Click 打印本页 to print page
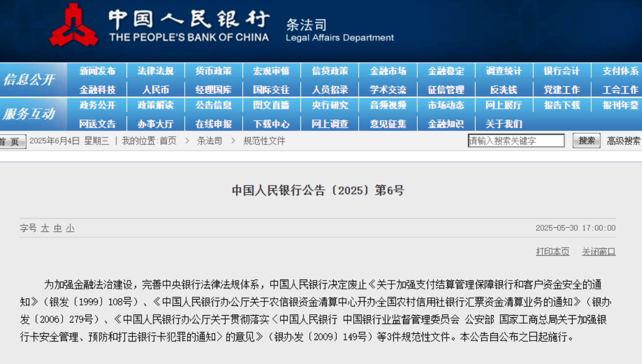Screen dimensions: 642x364 [553, 252]
